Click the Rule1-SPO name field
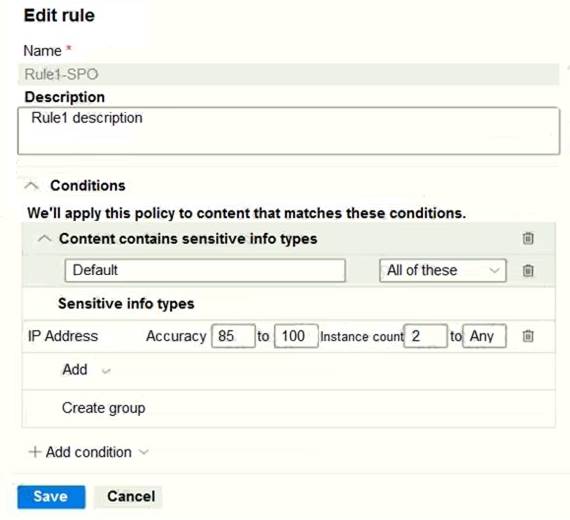Screen dimensions: 570x520 [x=288, y=74]
